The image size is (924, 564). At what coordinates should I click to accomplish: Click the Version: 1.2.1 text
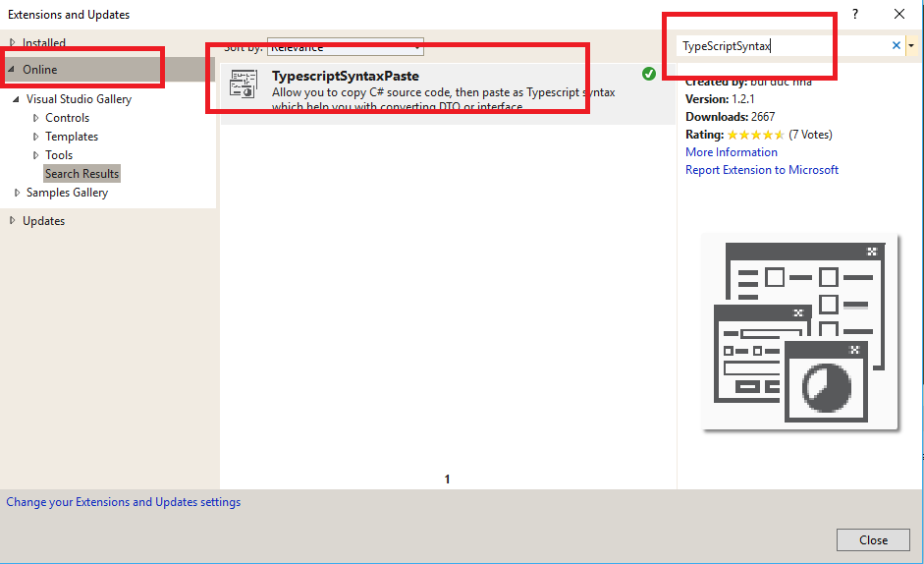[720, 99]
